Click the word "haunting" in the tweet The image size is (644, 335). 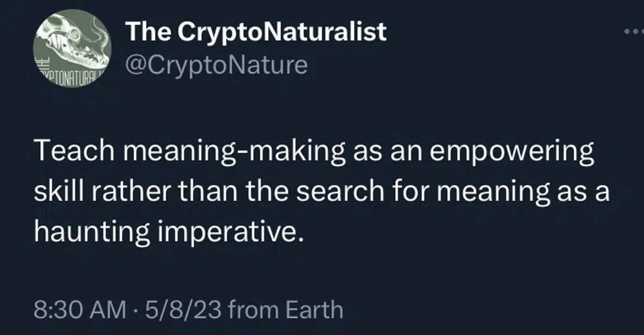click(91, 233)
